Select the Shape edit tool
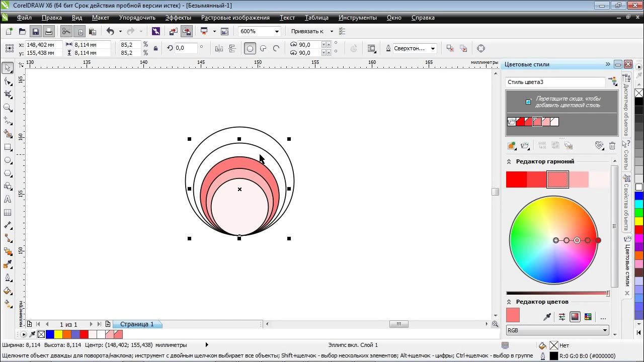Screen dimensions: 644x362 click(8, 81)
